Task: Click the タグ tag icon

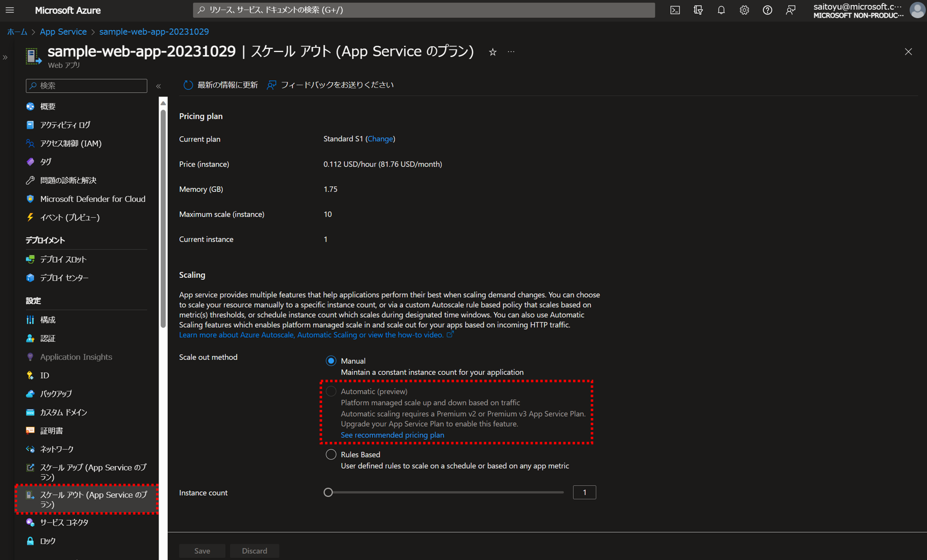Action: point(30,162)
